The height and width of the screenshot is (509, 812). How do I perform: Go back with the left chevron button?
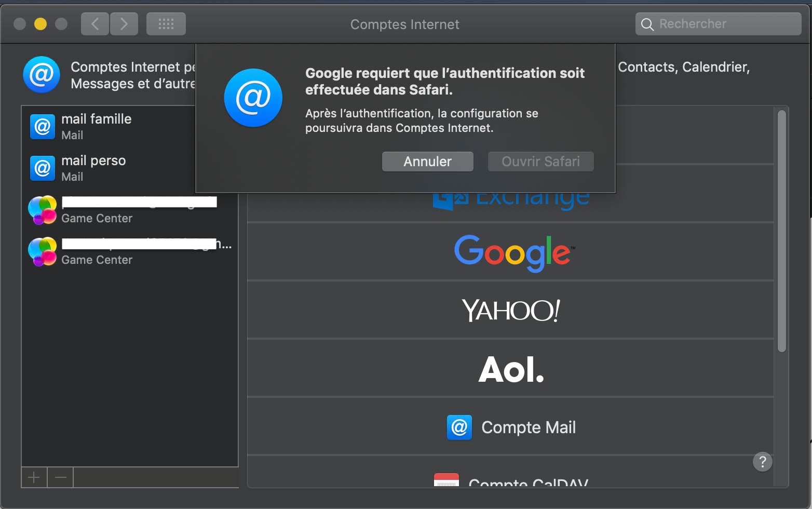[x=95, y=24]
